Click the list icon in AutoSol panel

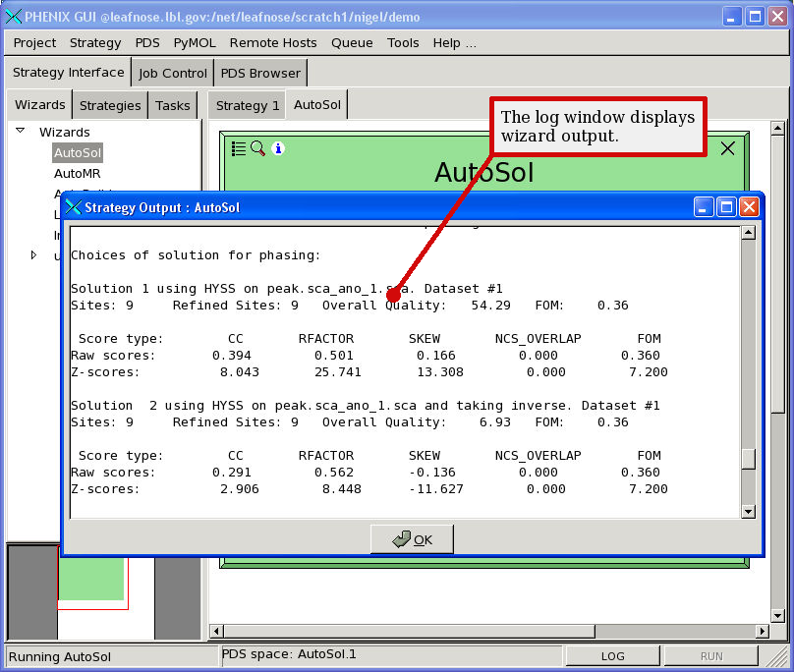tap(239, 148)
